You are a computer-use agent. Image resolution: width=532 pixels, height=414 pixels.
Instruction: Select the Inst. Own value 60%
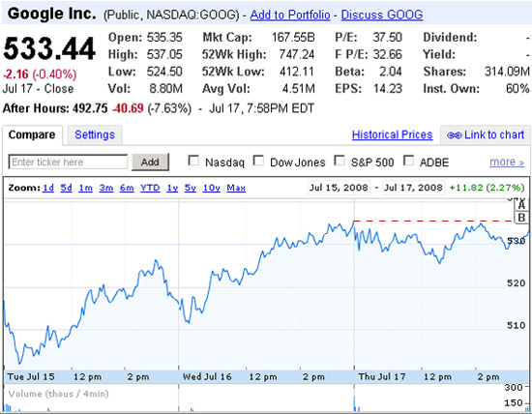click(517, 89)
